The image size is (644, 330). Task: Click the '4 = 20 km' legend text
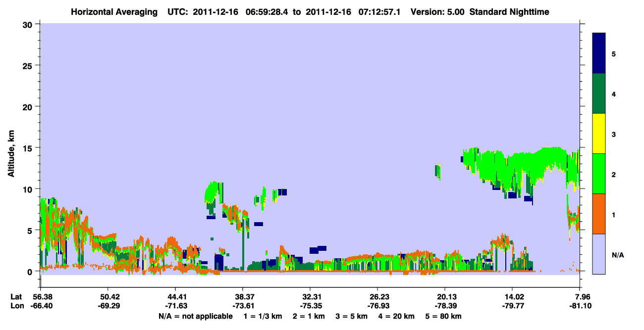coord(396,316)
